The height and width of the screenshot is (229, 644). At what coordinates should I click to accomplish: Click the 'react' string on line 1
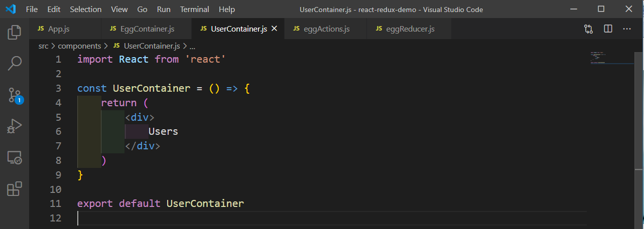click(205, 59)
